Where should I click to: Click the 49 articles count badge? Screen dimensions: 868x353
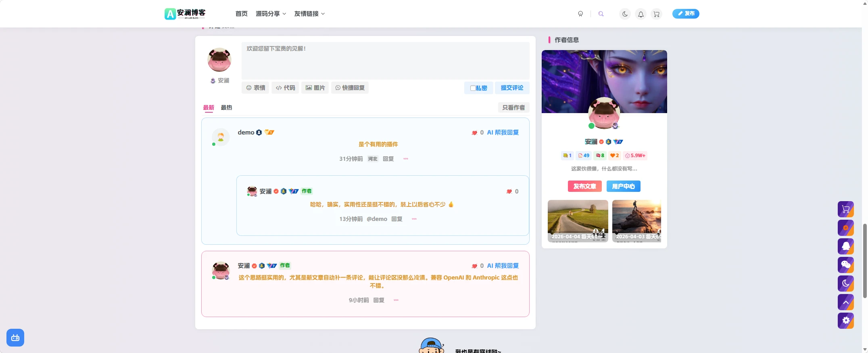pyautogui.click(x=584, y=155)
